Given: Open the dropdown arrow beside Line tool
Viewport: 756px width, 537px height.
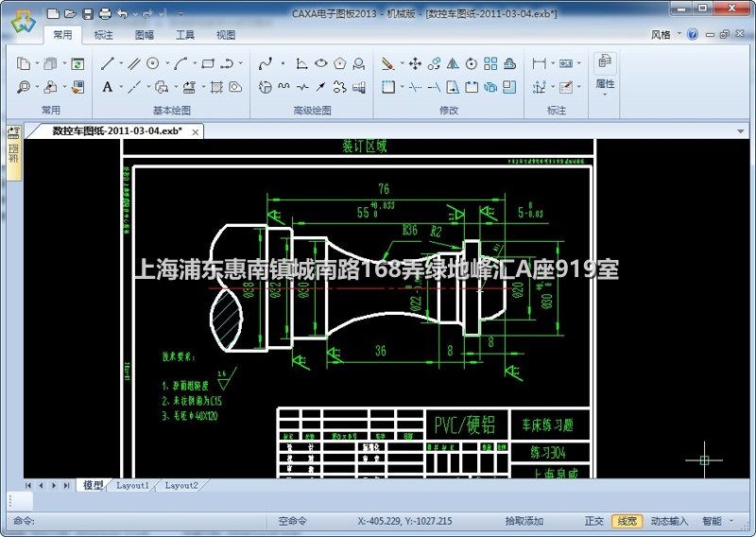Looking at the screenshot, I should [x=121, y=63].
